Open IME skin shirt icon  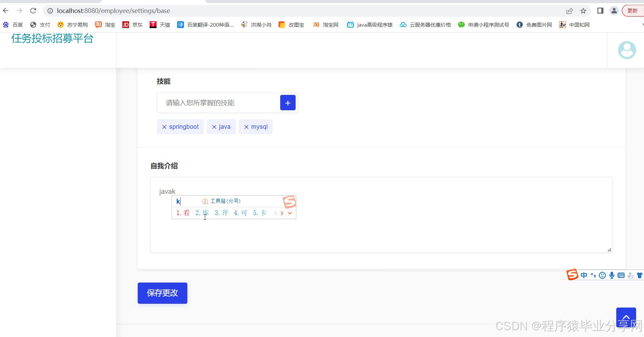click(x=640, y=275)
